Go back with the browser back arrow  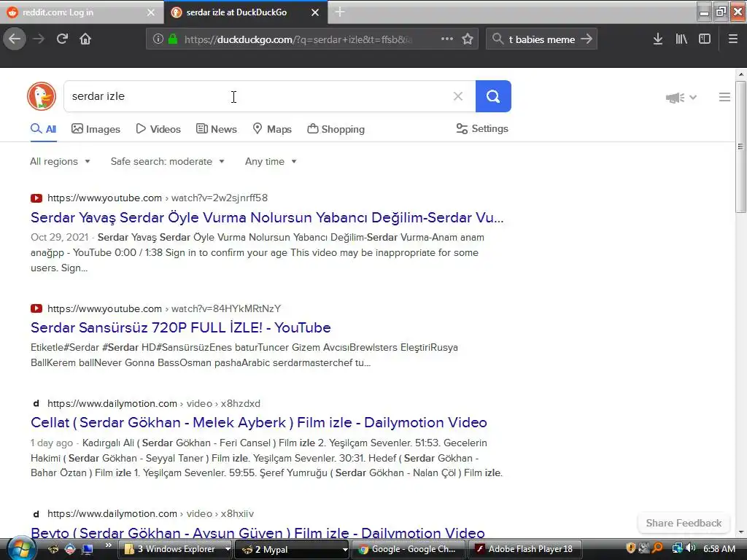(x=15, y=39)
